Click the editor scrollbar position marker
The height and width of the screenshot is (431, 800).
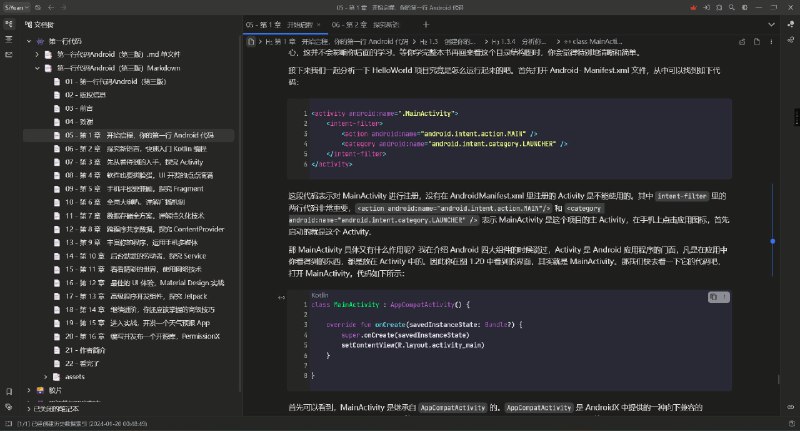pos(772,241)
